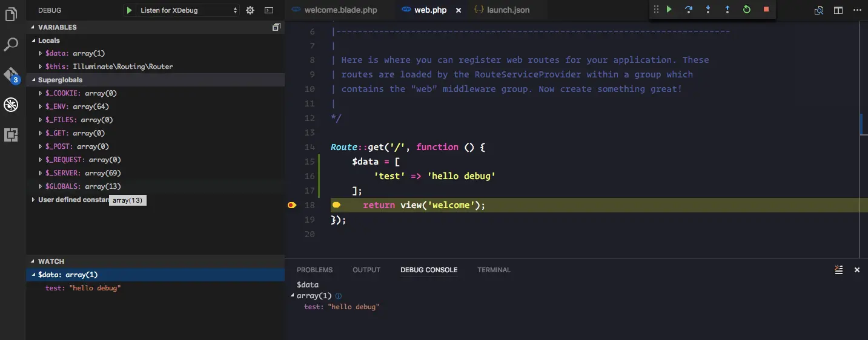
Task: Select the $_REQUEST variable row
Action: 155,160
